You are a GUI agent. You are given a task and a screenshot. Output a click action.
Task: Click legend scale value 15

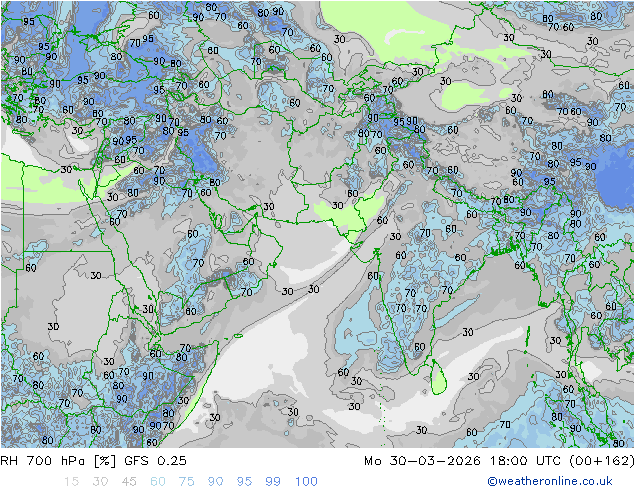[71, 481]
